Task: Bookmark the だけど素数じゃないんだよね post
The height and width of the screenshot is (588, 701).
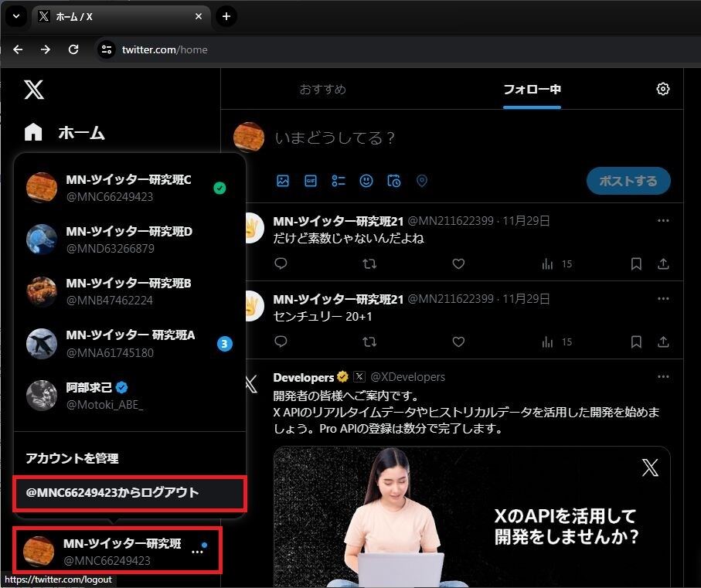Action: [x=636, y=264]
